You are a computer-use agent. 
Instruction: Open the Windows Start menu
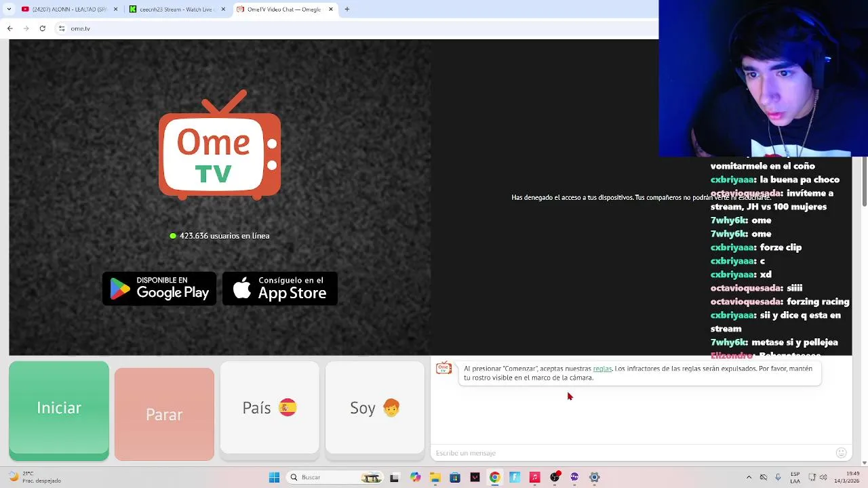click(274, 477)
